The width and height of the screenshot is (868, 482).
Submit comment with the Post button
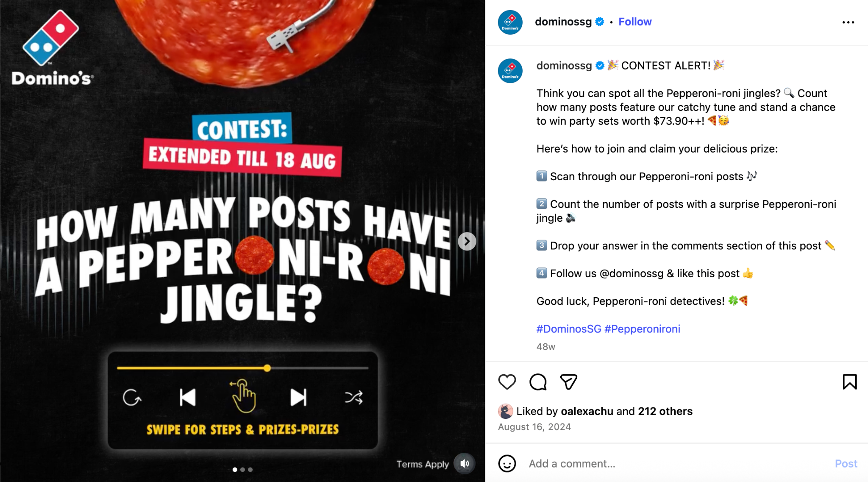846,463
